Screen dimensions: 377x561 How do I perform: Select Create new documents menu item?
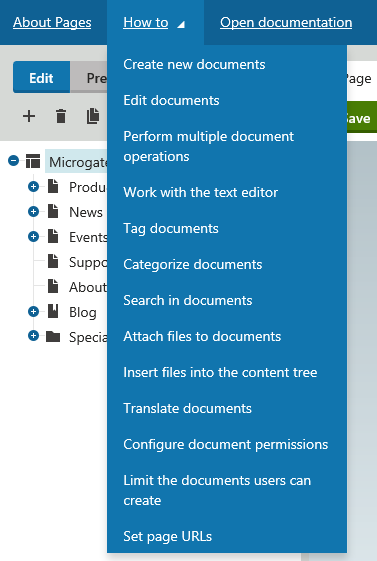(194, 64)
